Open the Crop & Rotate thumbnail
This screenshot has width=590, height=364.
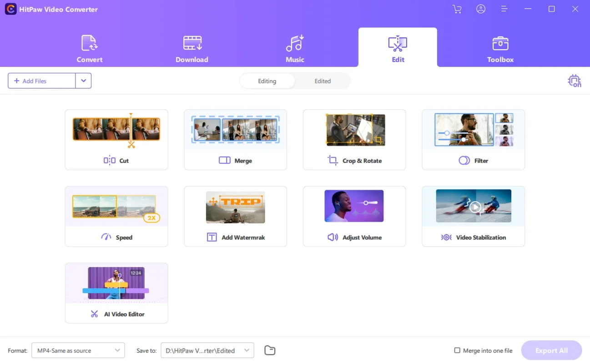click(x=355, y=130)
